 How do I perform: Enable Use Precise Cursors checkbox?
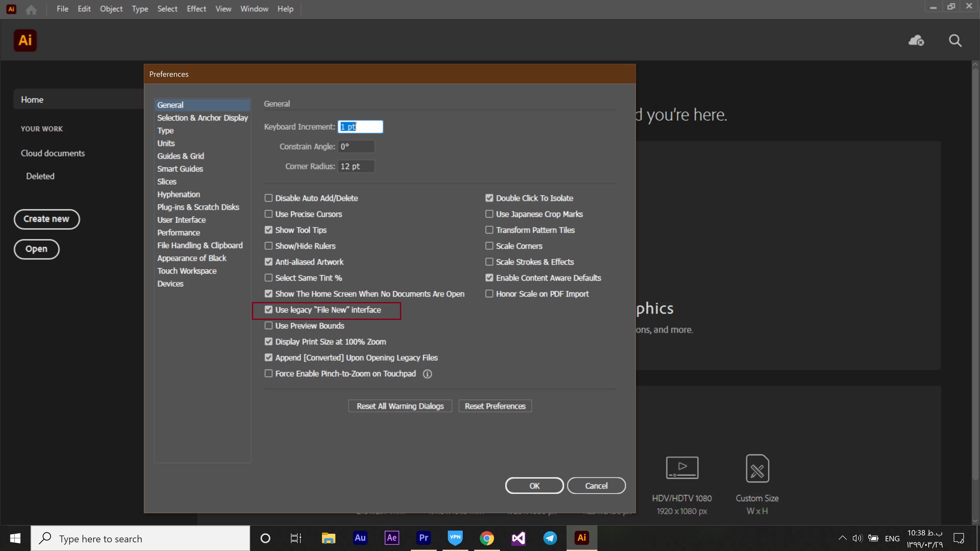[x=268, y=214]
